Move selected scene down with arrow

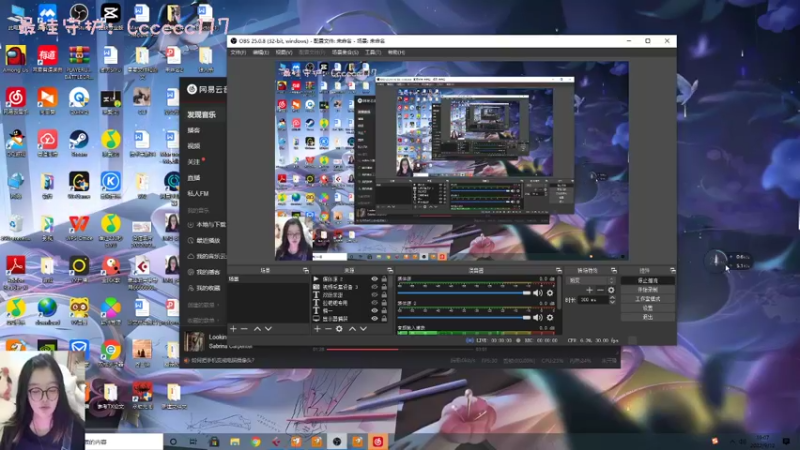click(x=268, y=329)
